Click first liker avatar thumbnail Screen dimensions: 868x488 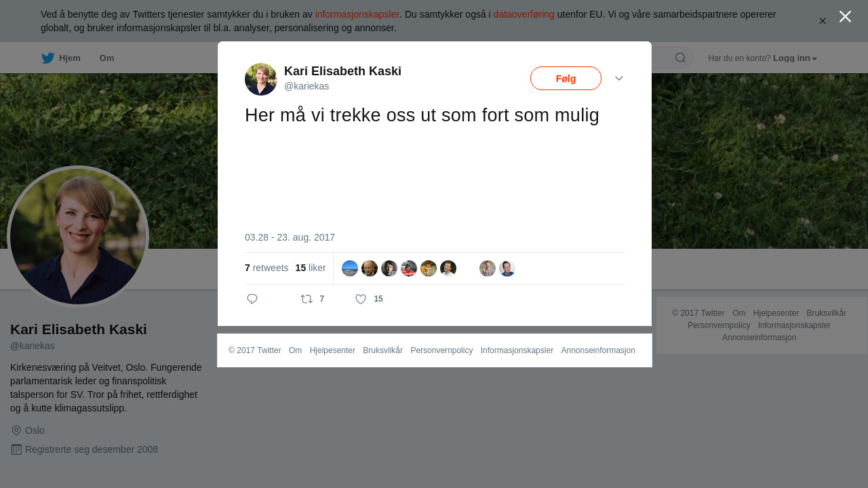point(350,268)
